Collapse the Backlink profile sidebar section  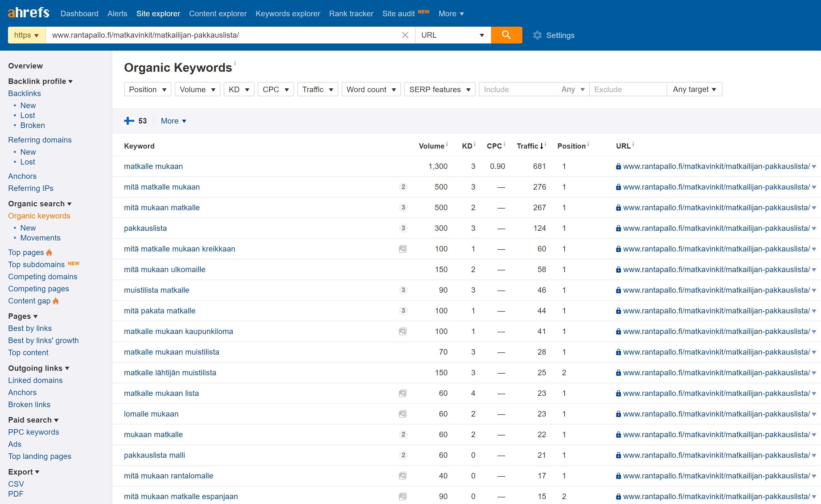click(x=40, y=81)
